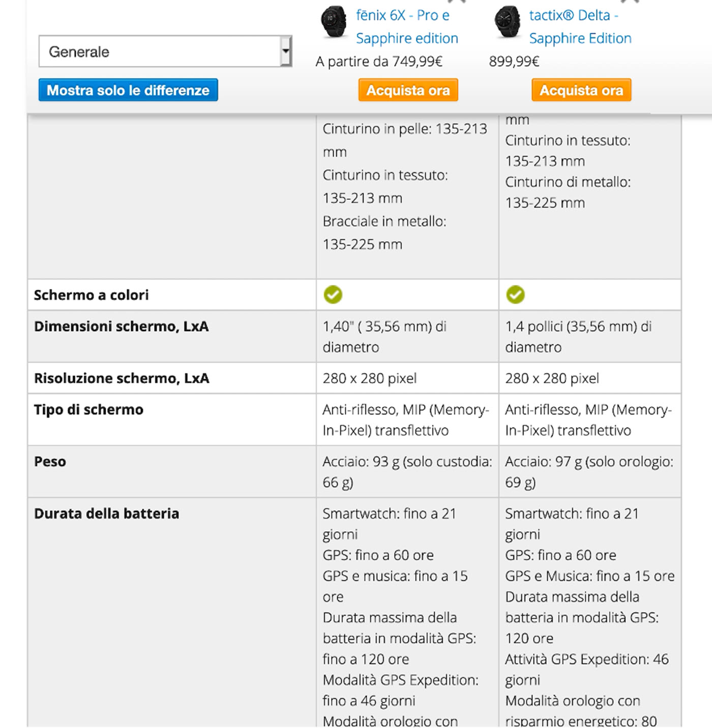The width and height of the screenshot is (712, 728).
Task: Click green checkmark in tactix Delta column
Action: pyautogui.click(x=515, y=295)
